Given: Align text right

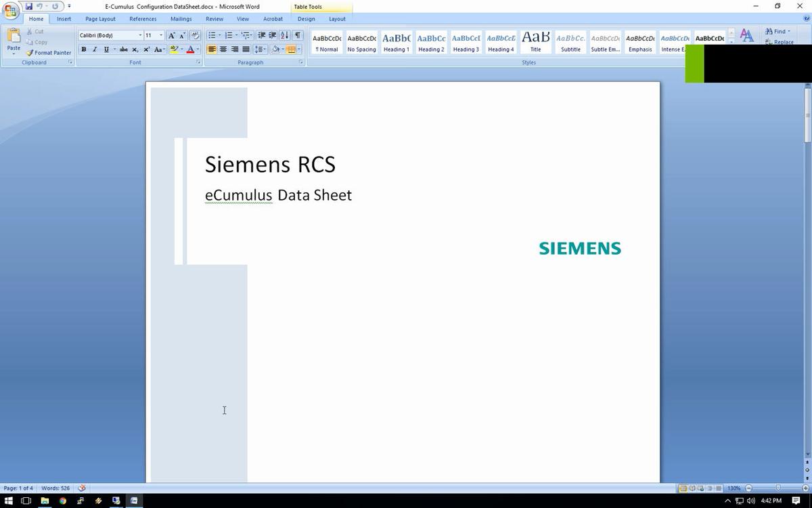Looking at the screenshot, I should (x=235, y=49).
